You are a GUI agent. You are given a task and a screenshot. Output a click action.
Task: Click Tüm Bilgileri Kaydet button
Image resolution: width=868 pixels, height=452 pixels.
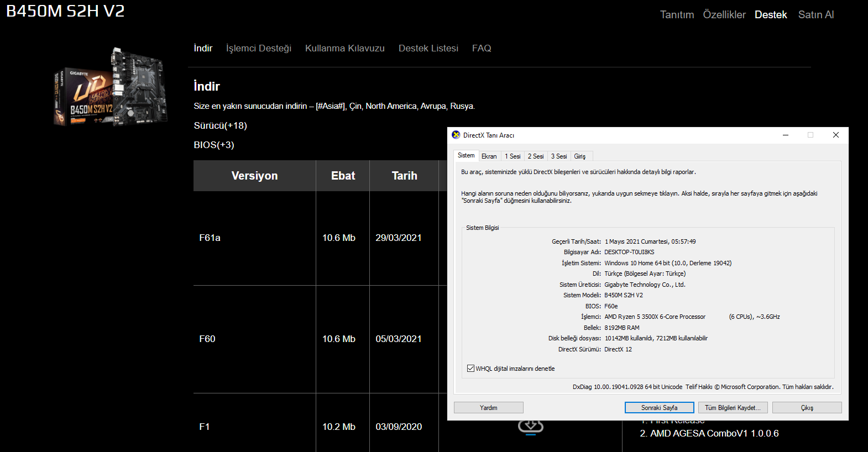click(733, 408)
